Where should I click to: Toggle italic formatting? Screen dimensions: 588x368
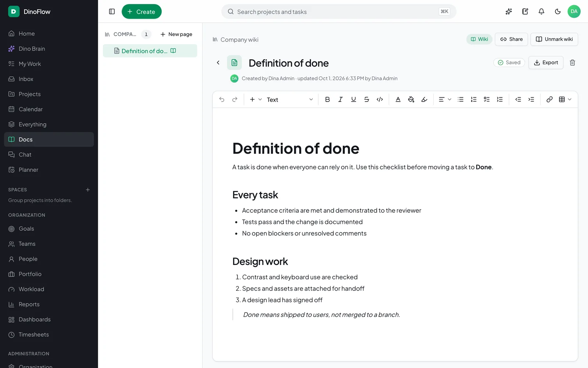click(x=341, y=99)
